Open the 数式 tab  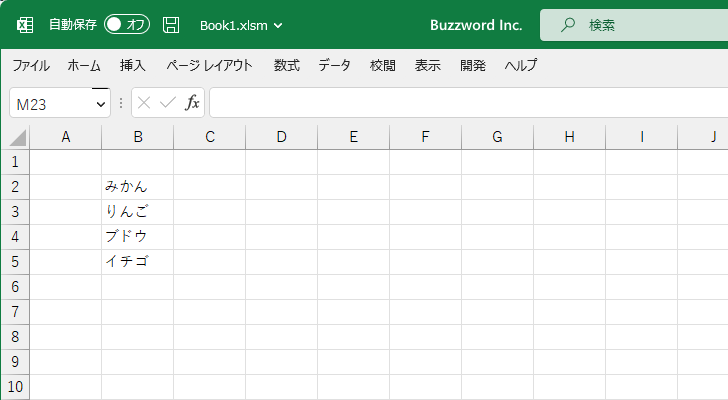[286, 65]
